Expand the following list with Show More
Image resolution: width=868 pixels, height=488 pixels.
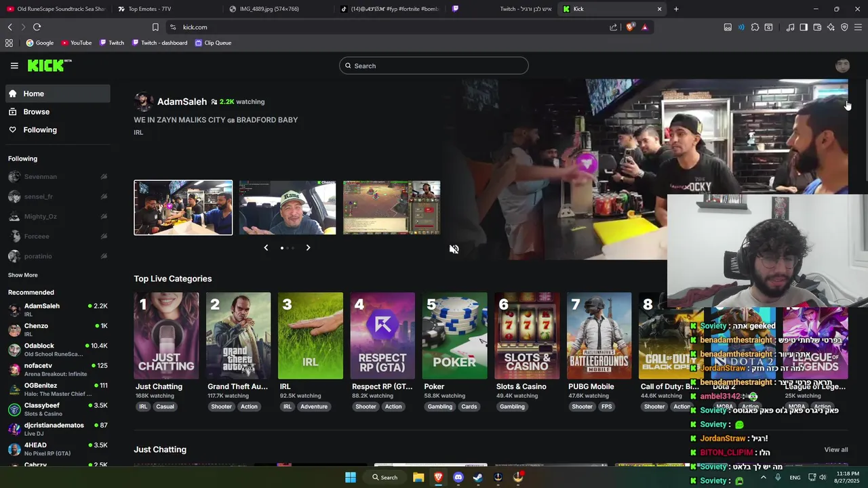pyautogui.click(x=23, y=275)
